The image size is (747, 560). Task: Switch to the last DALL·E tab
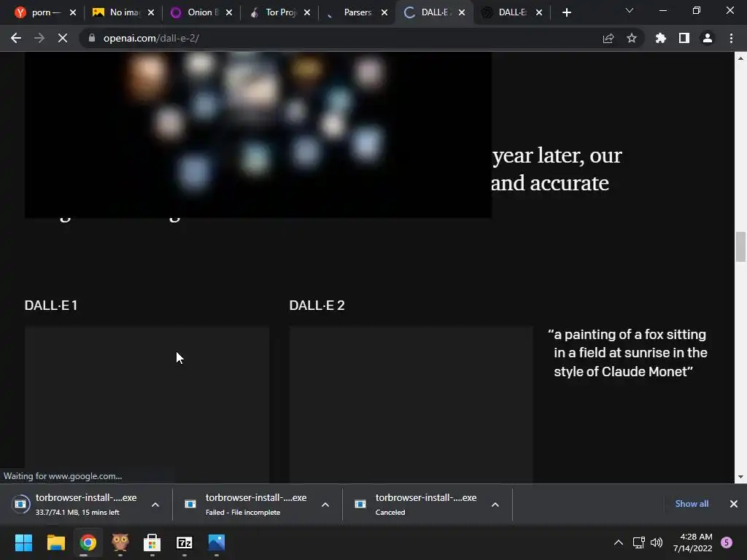point(512,12)
